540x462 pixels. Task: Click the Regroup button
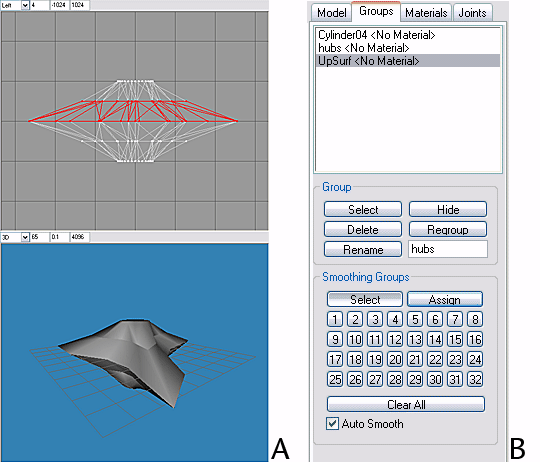pos(448,229)
